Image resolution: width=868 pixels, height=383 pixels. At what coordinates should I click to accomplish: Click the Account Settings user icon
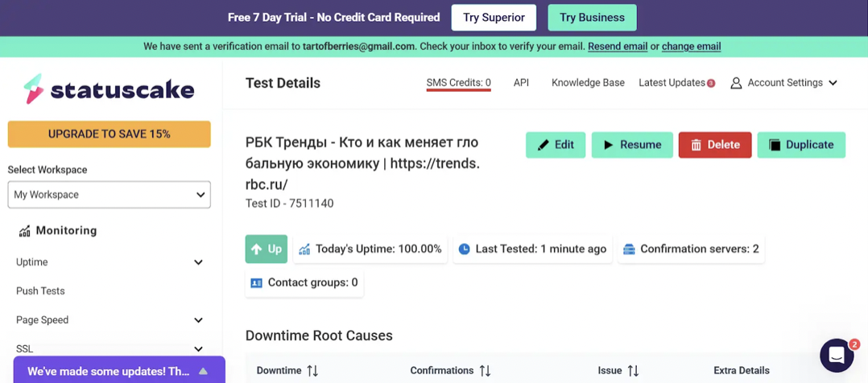coord(736,83)
